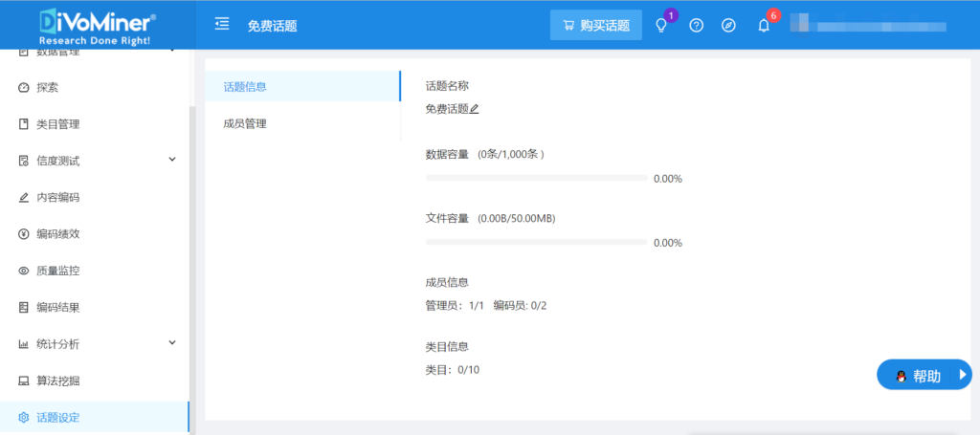Click the 类目信息 heading
The height and width of the screenshot is (435, 980).
pyautogui.click(x=447, y=346)
